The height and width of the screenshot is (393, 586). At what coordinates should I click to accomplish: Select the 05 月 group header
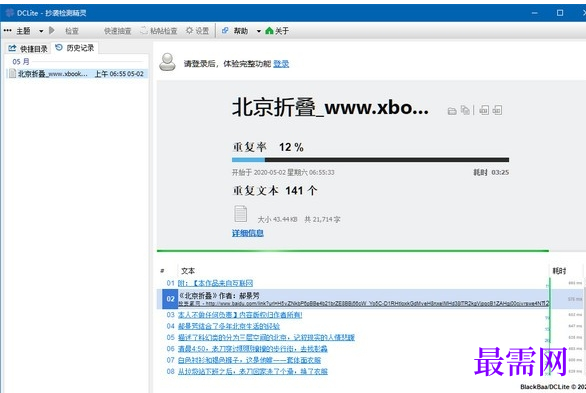(x=21, y=61)
